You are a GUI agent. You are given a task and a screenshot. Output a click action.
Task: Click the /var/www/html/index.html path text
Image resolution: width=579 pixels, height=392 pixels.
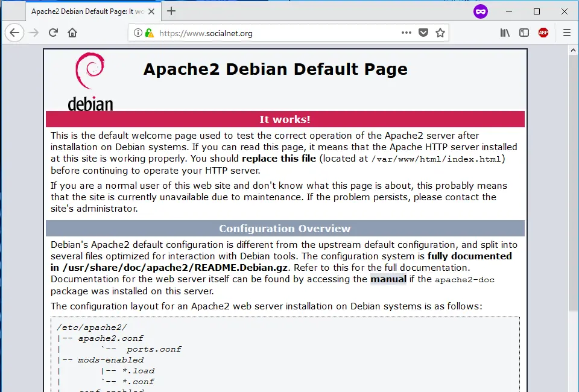(x=436, y=159)
